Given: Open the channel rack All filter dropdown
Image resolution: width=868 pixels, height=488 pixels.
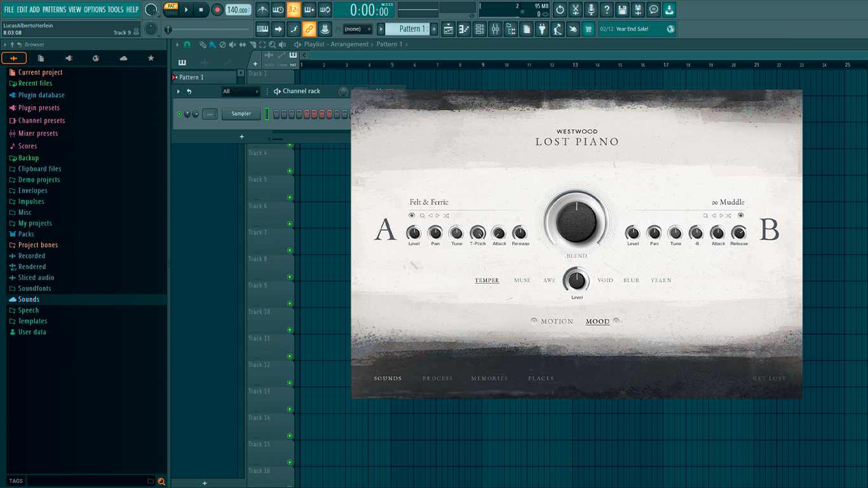Looking at the screenshot, I should [240, 91].
